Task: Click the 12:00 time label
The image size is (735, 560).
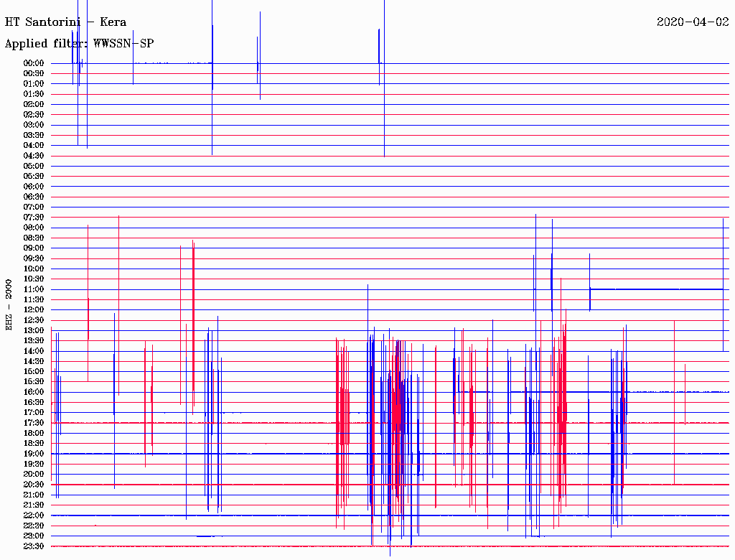Action: (x=34, y=310)
